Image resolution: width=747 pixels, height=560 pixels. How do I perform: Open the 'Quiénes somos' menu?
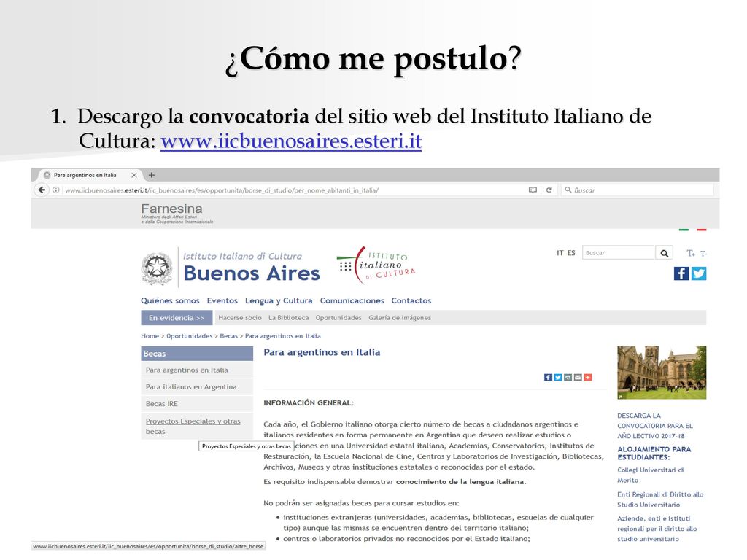170,300
